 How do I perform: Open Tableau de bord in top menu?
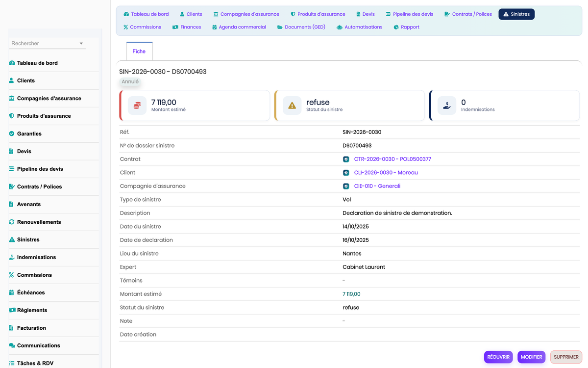pyautogui.click(x=146, y=14)
